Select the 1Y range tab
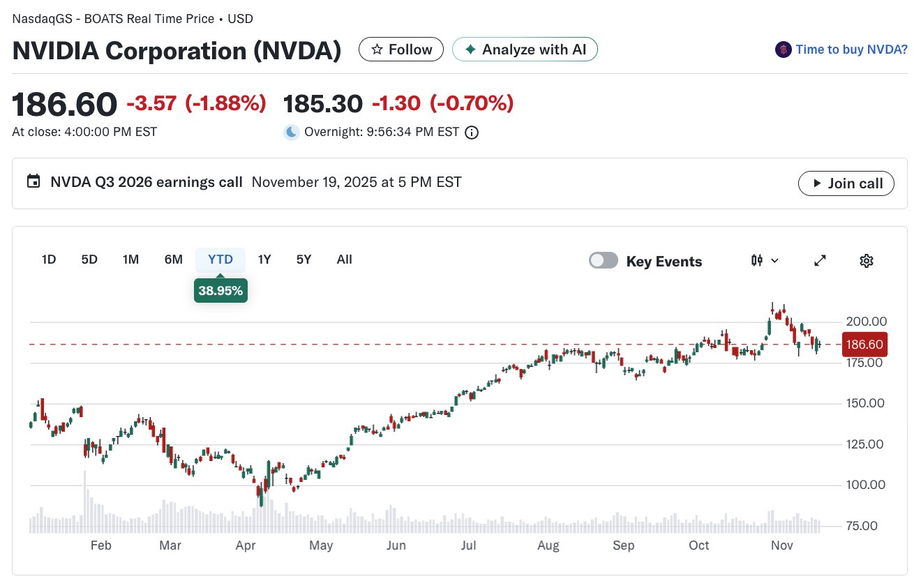Viewport: 921px width, 588px height. (x=264, y=259)
